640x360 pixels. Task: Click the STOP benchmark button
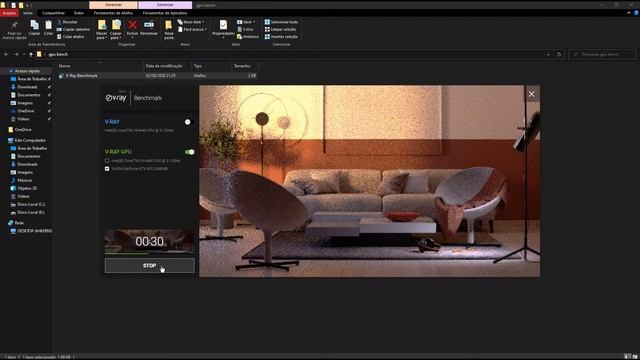coord(149,266)
